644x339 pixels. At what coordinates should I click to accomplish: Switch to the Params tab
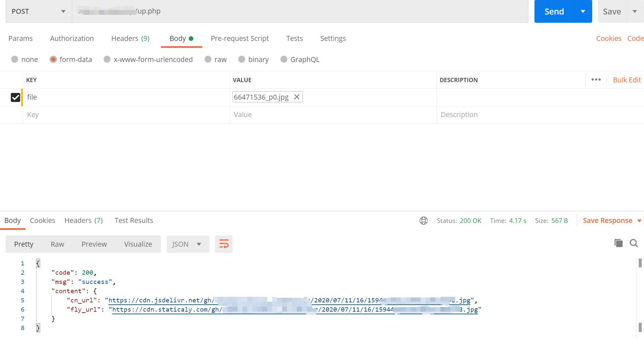coord(20,38)
